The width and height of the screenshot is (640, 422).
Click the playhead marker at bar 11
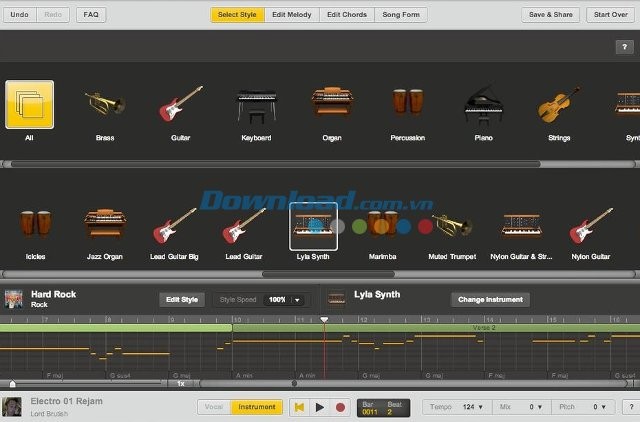point(324,319)
